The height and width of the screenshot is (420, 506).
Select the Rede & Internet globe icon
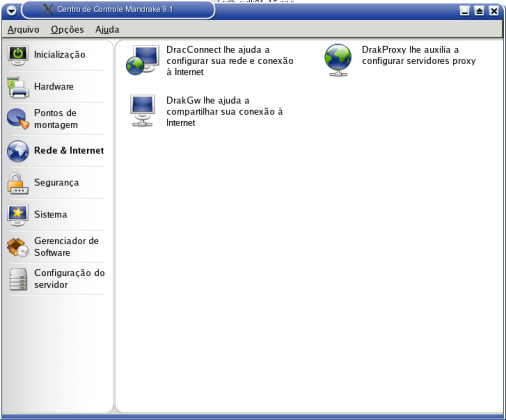click(18, 151)
